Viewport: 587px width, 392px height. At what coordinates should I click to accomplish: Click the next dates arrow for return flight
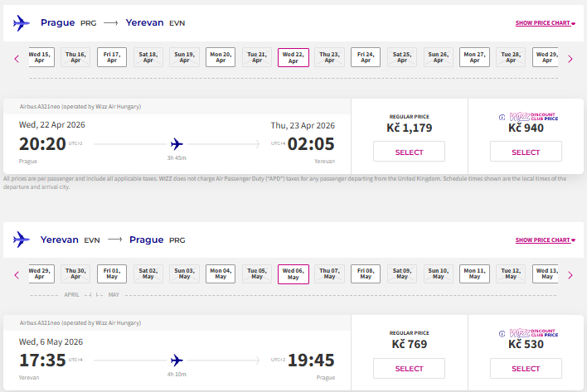[570, 275]
